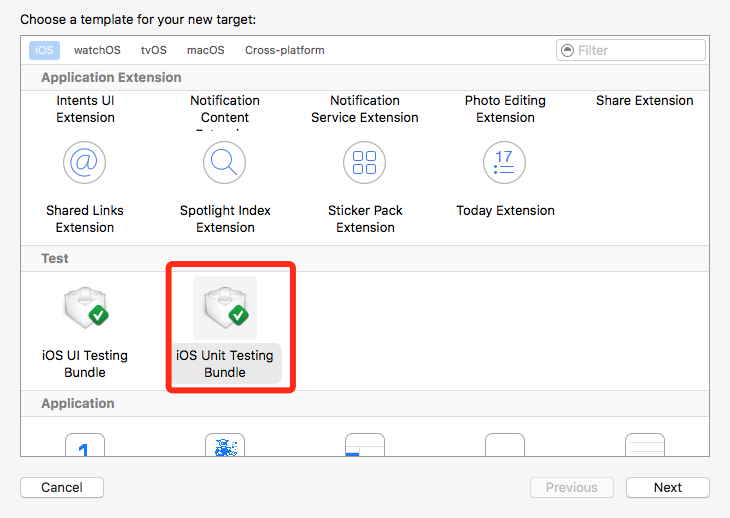
Task: Choose the Share Extension template label
Action: (644, 101)
